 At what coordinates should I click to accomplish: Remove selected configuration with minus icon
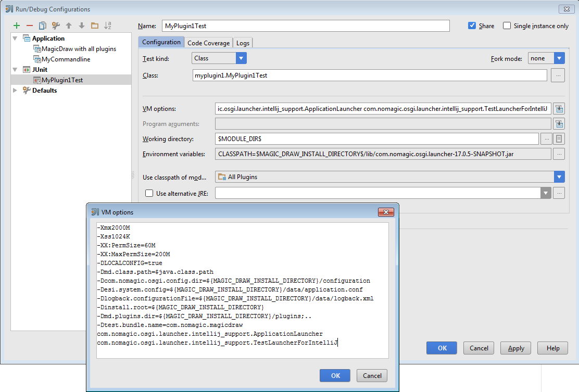coord(30,26)
